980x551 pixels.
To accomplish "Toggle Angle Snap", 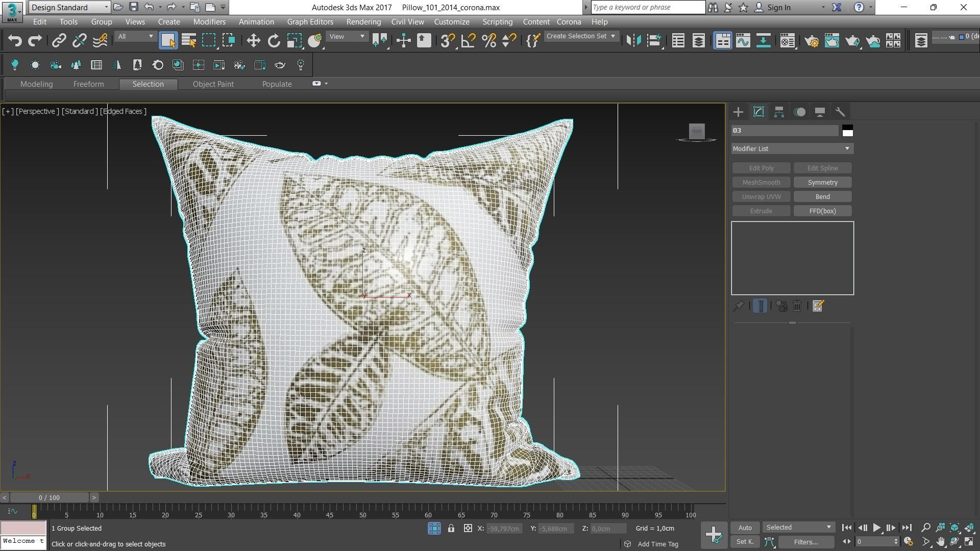I will click(x=468, y=41).
